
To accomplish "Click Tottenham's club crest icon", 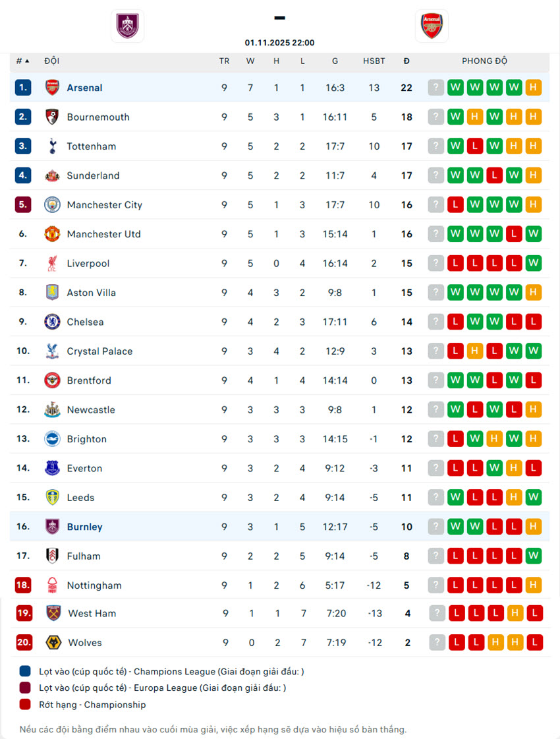I will (x=52, y=146).
